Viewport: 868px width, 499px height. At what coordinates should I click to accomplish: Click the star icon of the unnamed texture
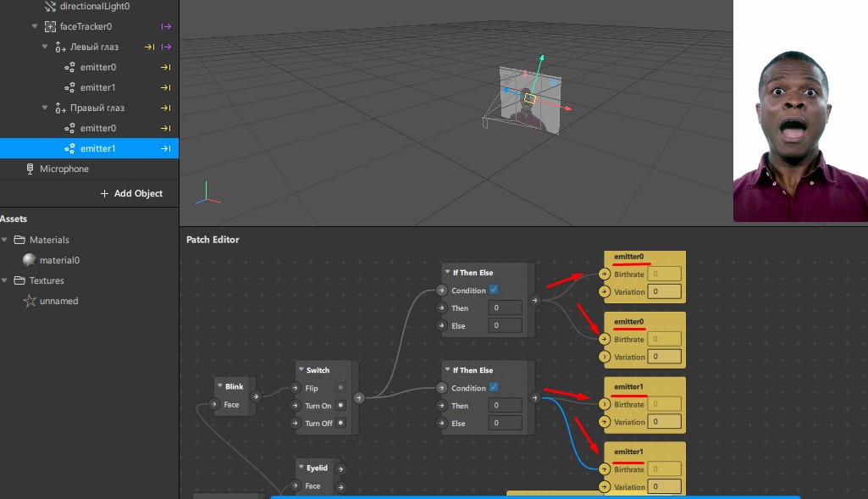pyautogui.click(x=30, y=301)
